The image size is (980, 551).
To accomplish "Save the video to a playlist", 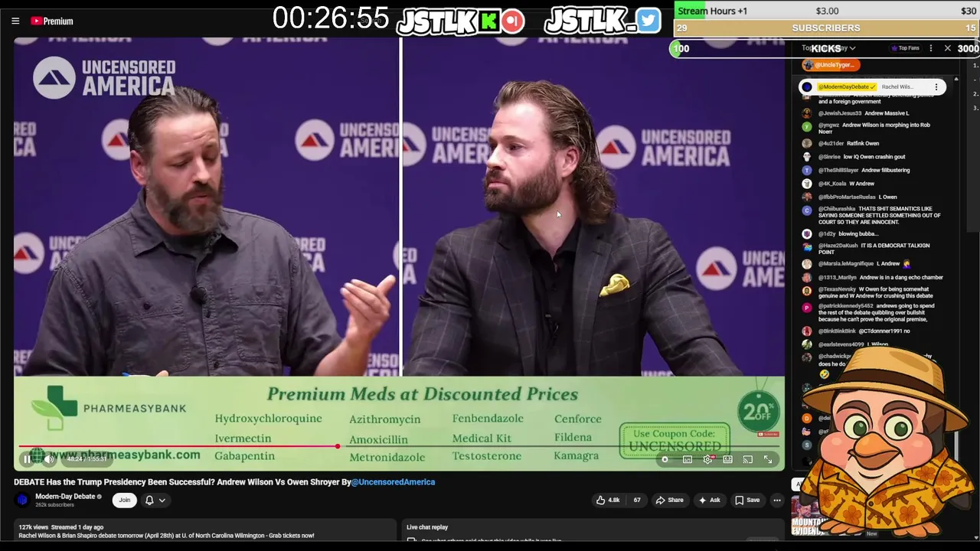I will click(747, 500).
